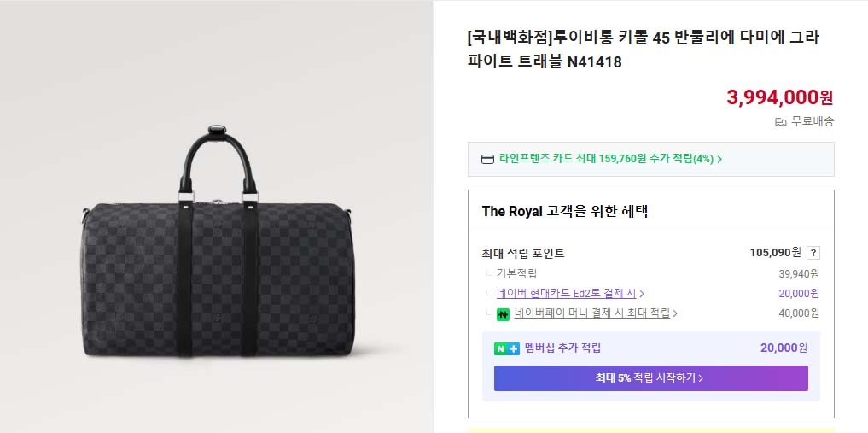
Task: Click the chevron after 네이버페이 머니 최대 적립
Action: coord(675,313)
